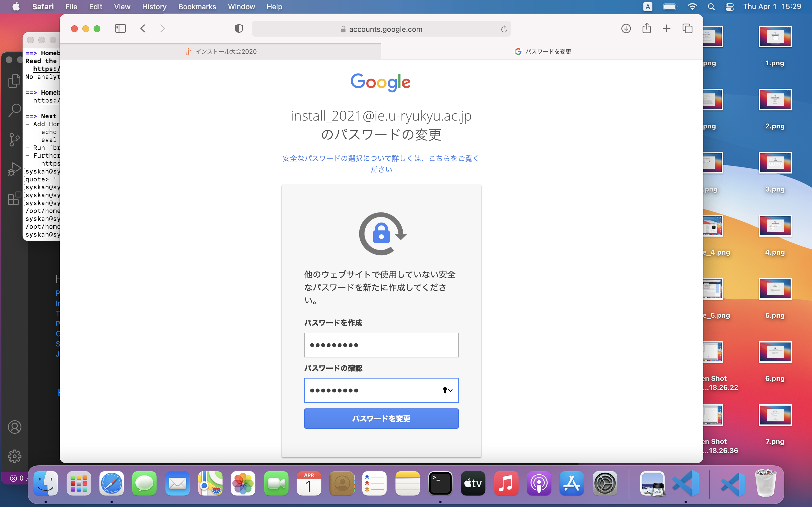The width and height of the screenshot is (812, 507).
Task: Expand password key dropdown in confirm field
Action: (448, 390)
